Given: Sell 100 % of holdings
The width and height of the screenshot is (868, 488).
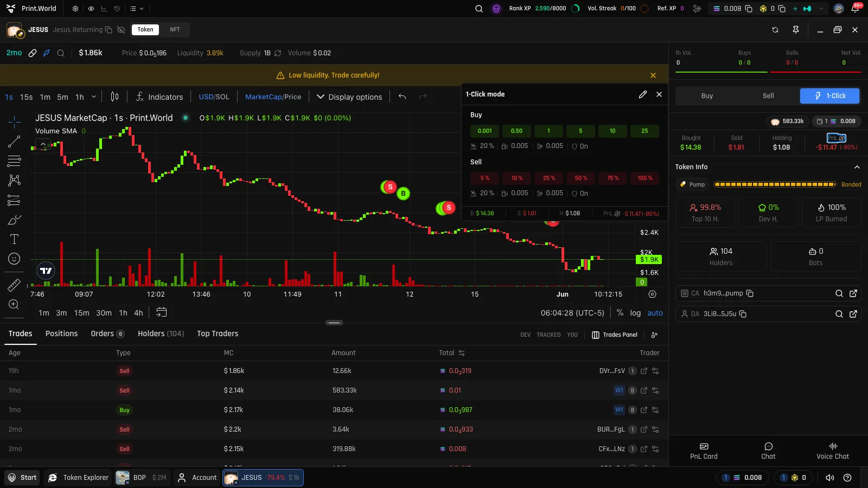Looking at the screenshot, I should [645, 178].
